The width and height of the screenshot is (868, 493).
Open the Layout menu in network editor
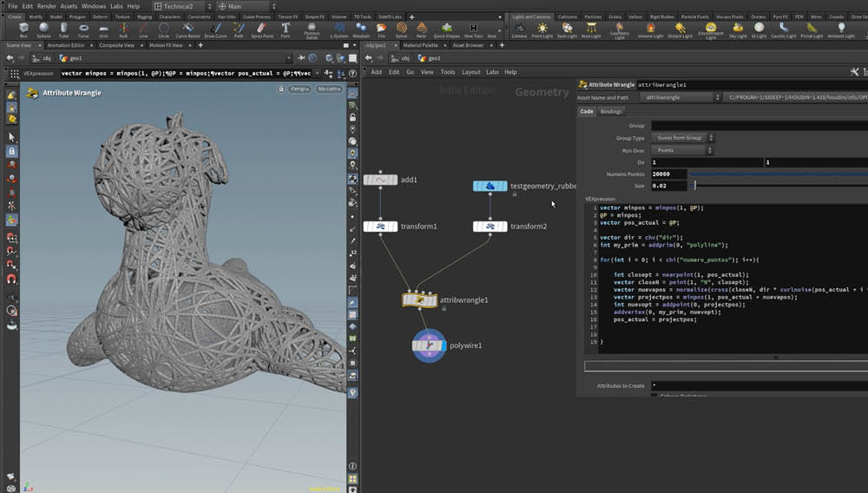click(470, 72)
